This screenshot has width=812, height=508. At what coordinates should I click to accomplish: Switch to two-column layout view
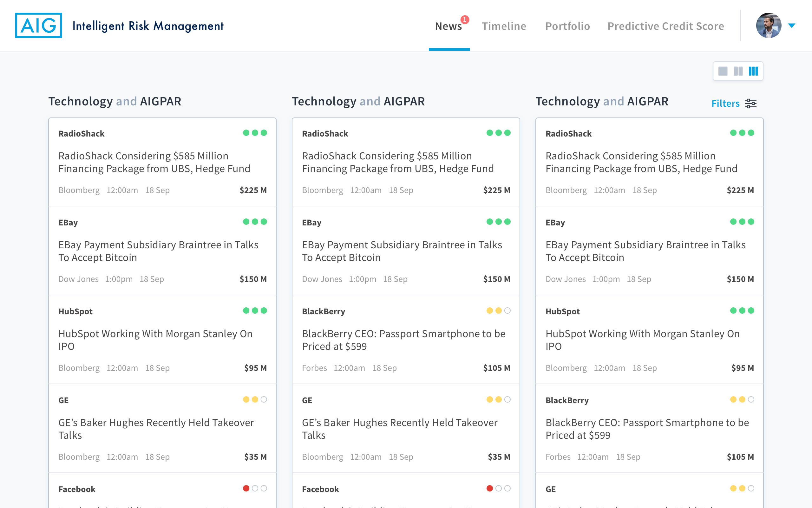738,71
